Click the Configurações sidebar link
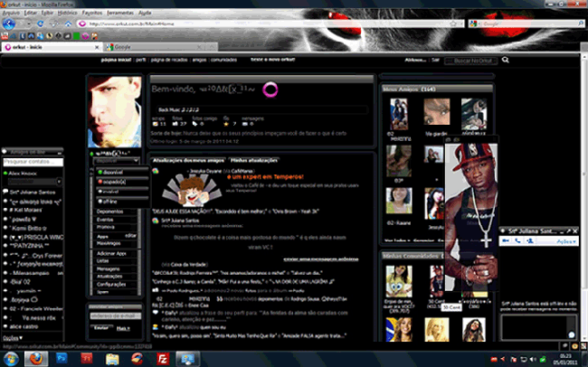The width and height of the screenshot is (588, 367). [x=111, y=285]
